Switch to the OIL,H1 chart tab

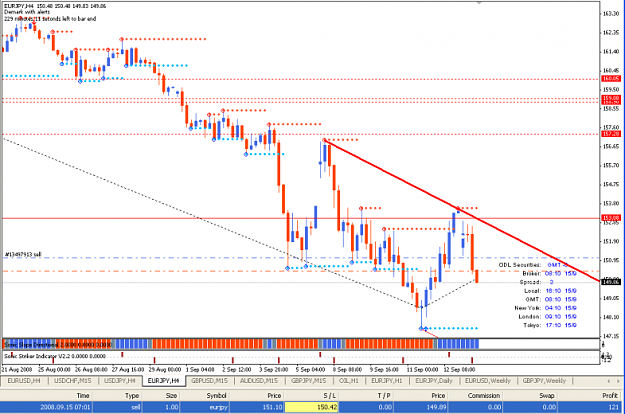coord(349,381)
